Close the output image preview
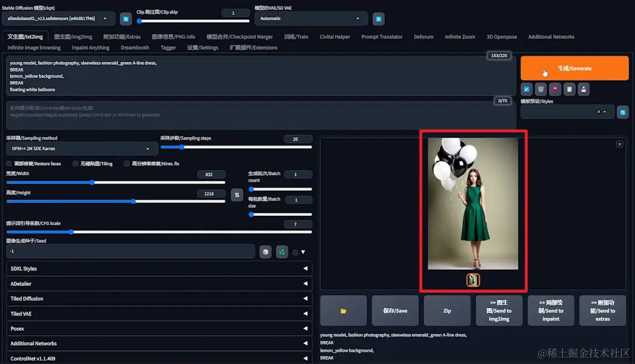 (x=619, y=144)
